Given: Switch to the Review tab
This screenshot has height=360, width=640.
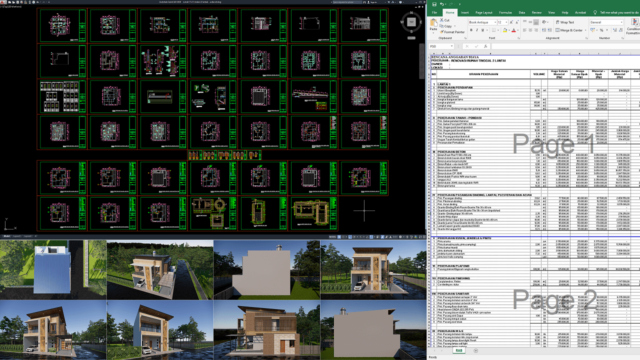Looking at the screenshot, I should (537, 13).
